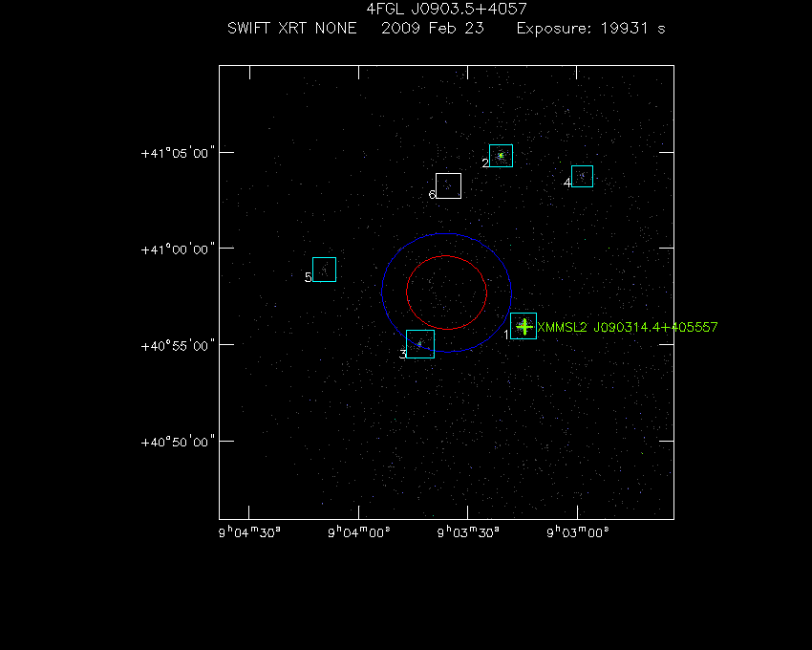Click right ascension label 9h04m00s
Viewport: 812px width, 650px height.
(359, 532)
